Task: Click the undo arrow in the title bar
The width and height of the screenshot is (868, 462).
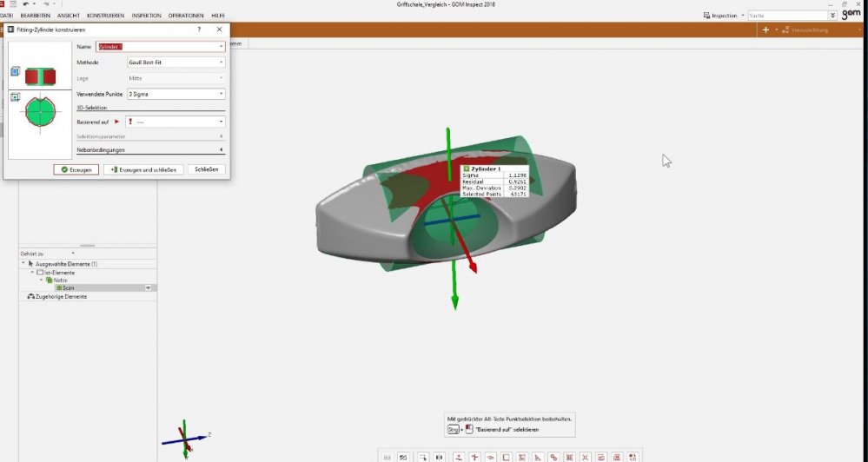Action: click(x=26, y=4)
